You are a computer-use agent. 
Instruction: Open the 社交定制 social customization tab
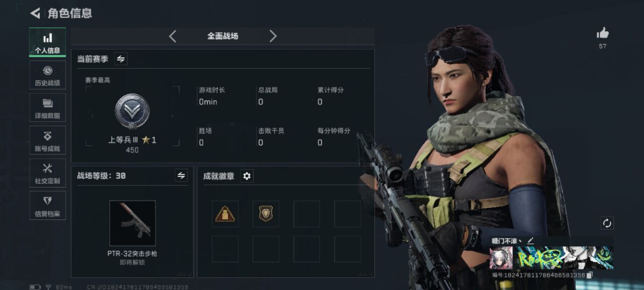pyautogui.click(x=47, y=173)
